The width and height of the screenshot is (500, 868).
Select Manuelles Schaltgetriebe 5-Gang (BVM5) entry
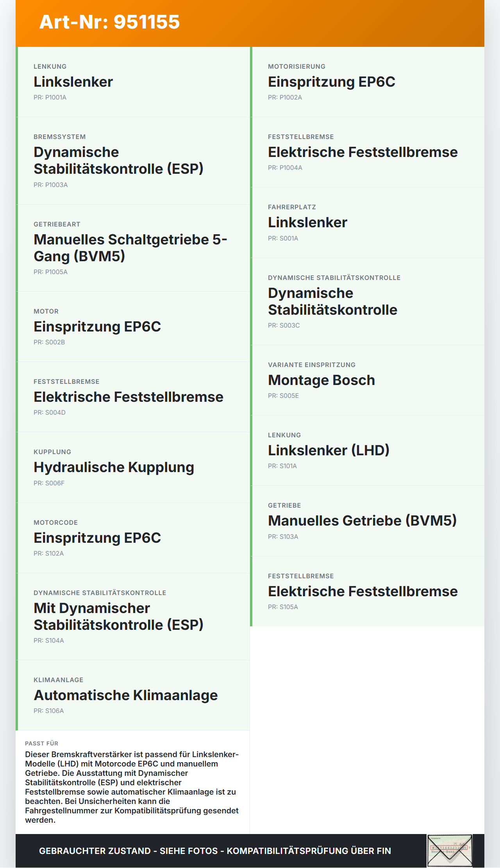point(133,248)
